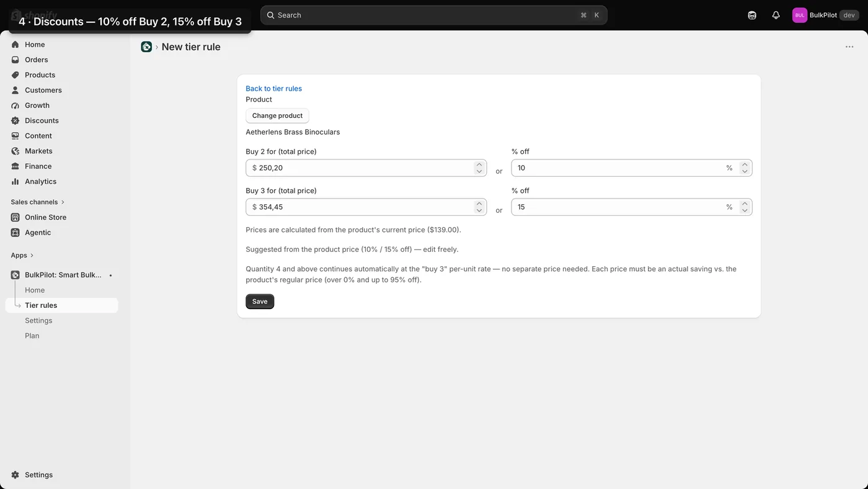The width and height of the screenshot is (868, 489).
Task: Click the Buy 2 percent off field
Action: (631, 168)
